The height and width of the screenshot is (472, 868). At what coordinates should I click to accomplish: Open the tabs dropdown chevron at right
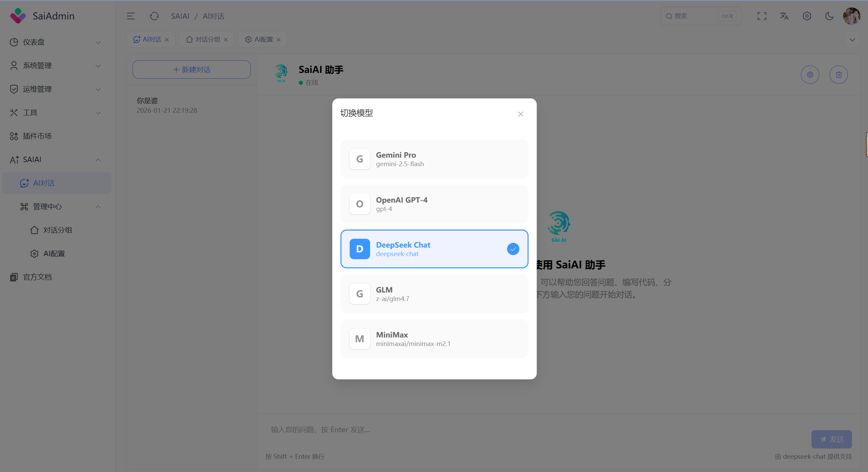tap(852, 40)
